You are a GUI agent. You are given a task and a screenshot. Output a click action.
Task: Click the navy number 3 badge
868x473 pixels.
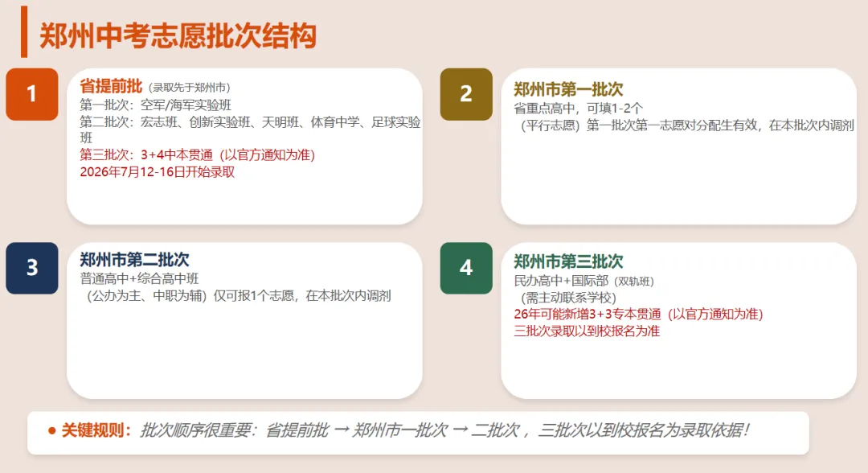tap(32, 268)
